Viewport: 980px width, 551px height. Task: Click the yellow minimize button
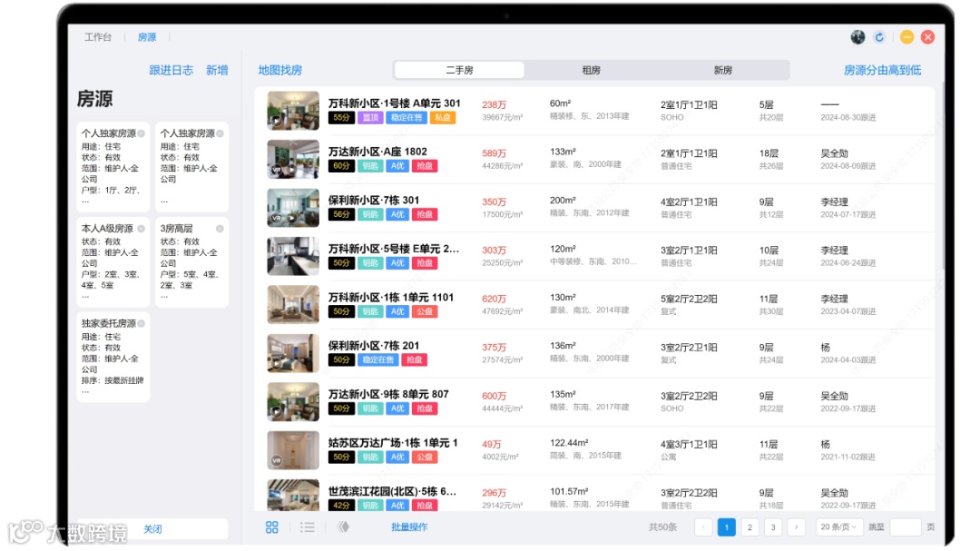click(906, 37)
